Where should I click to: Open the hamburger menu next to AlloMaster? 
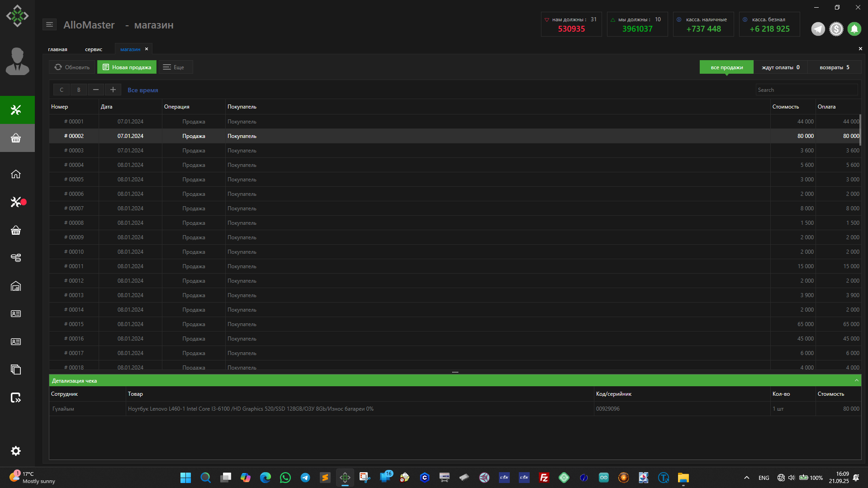click(x=49, y=25)
